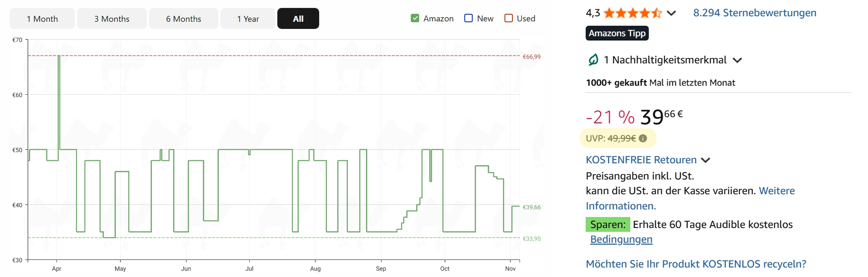The width and height of the screenshot is (868, 277).
Task: Select the 3 Months range tab
Action: pyautogui.click(x=112, y=19)
